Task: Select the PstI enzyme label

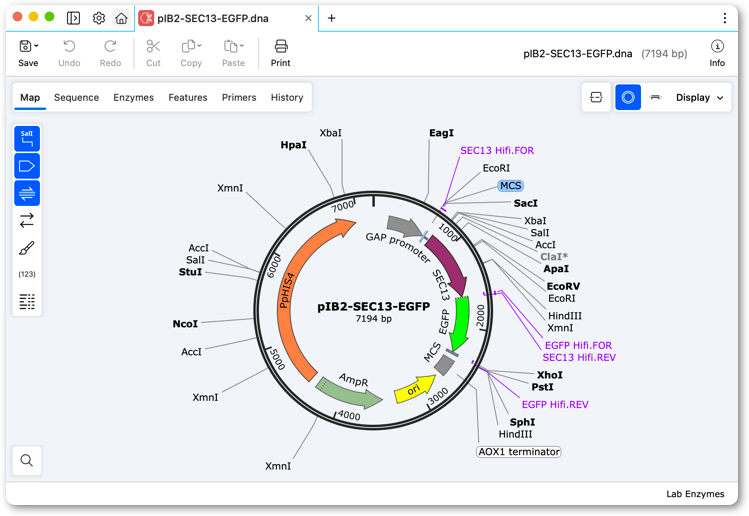Action: coord(543,387)
